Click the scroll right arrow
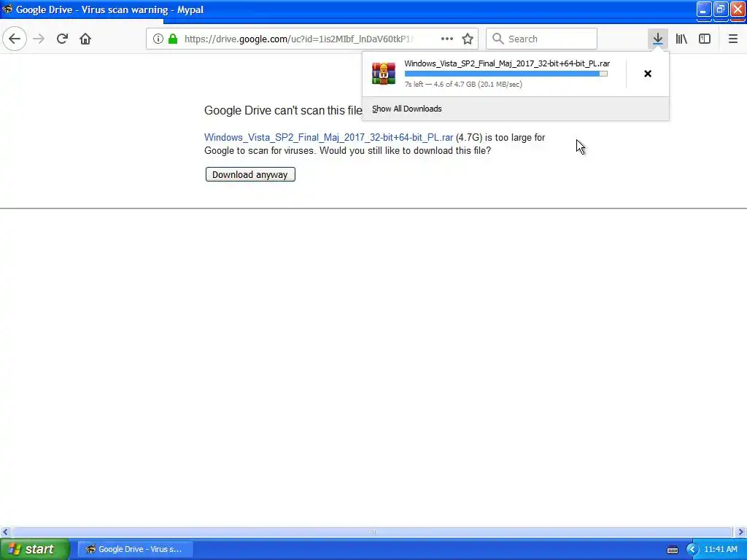The height and width of the screenshot is (560, 747). [x=741, y=532]
